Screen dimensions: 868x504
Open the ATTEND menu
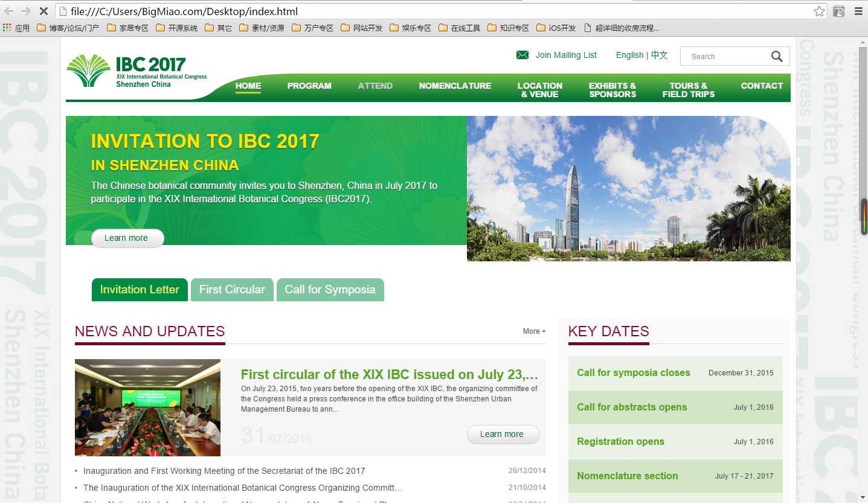(x=375, y=86)
